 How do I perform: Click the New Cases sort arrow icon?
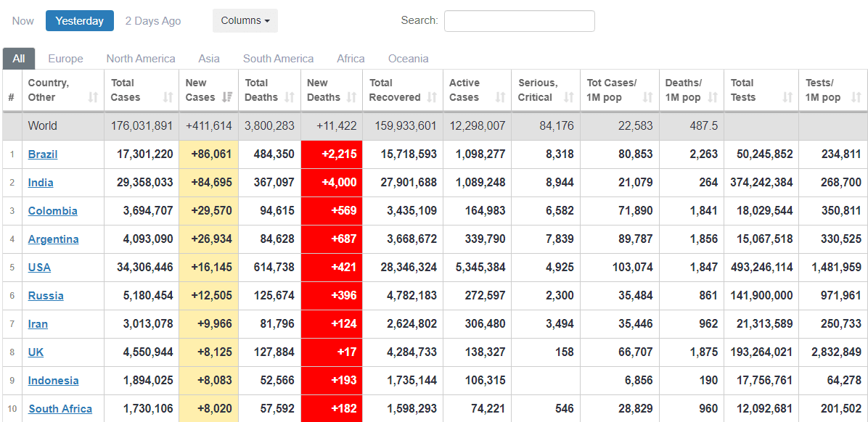click(227, 97)
